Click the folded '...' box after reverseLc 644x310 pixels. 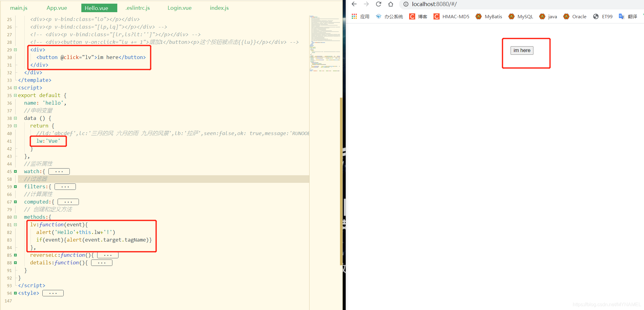pos(108,255)
